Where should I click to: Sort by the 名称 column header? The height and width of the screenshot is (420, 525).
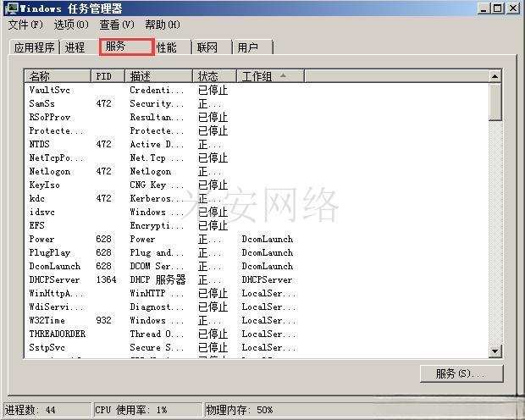pos(58,76)
